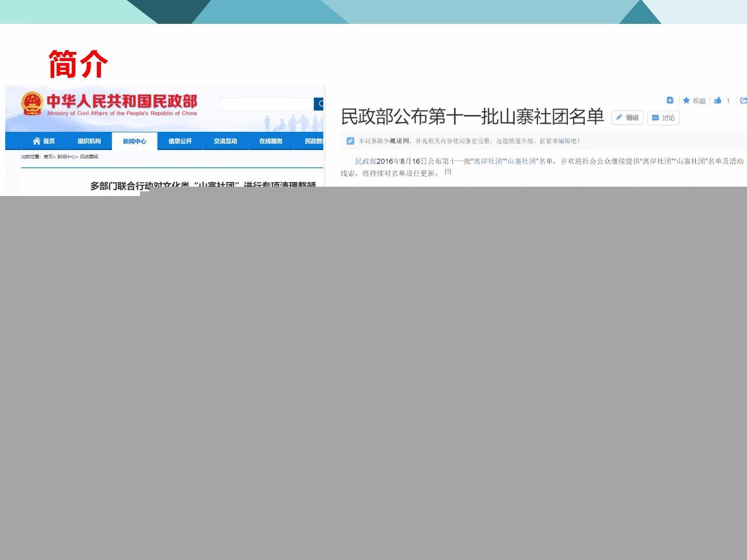Viewport: 747px width, 560px height.
Task: Open the 首页 home tab
Action: click(x=44, y=141)
